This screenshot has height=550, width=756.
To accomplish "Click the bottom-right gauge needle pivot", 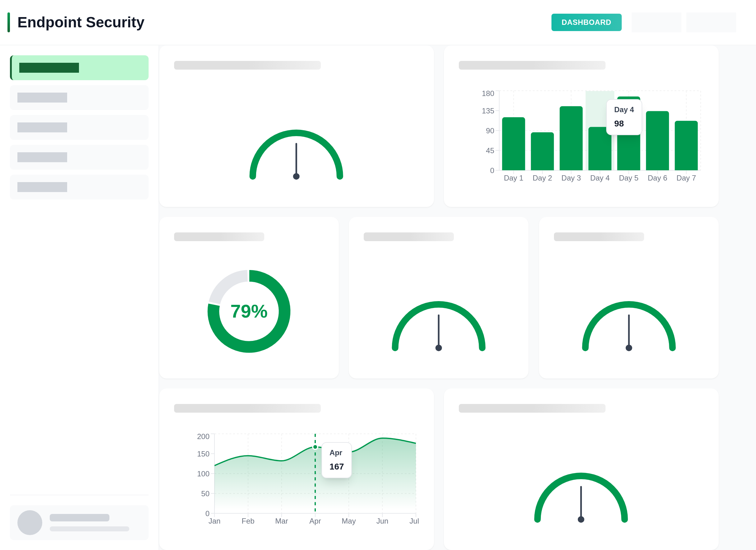I will (x=581, y=519).
